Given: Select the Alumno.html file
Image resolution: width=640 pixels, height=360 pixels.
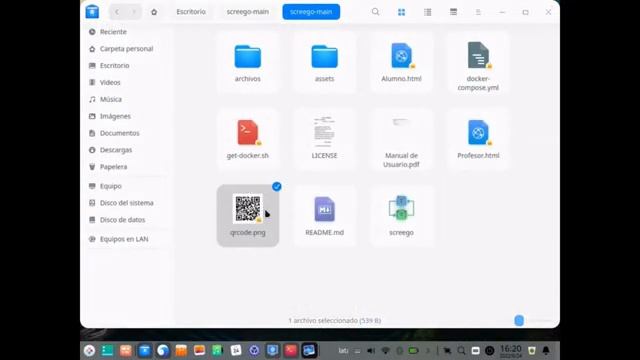Looking at the screenshot, I should [401, 62].
